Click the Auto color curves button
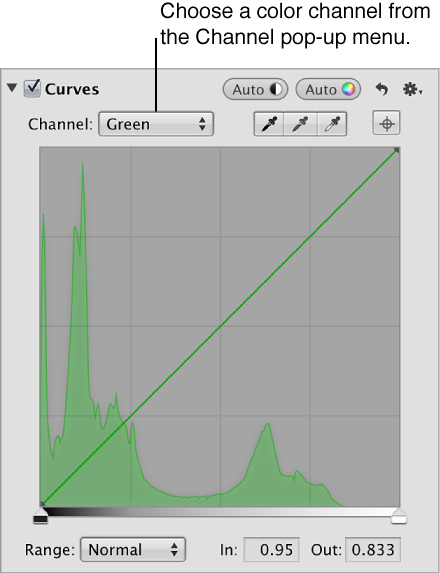 click(328, 89)
